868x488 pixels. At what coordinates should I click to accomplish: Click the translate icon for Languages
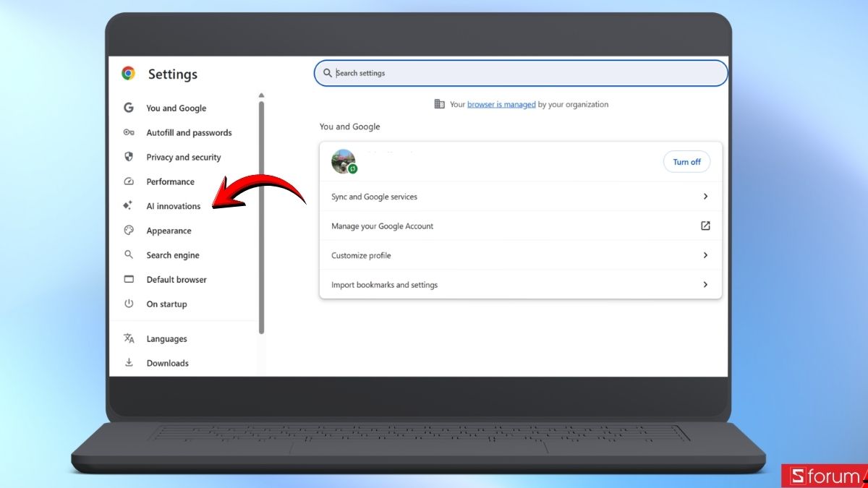(129, 338)
